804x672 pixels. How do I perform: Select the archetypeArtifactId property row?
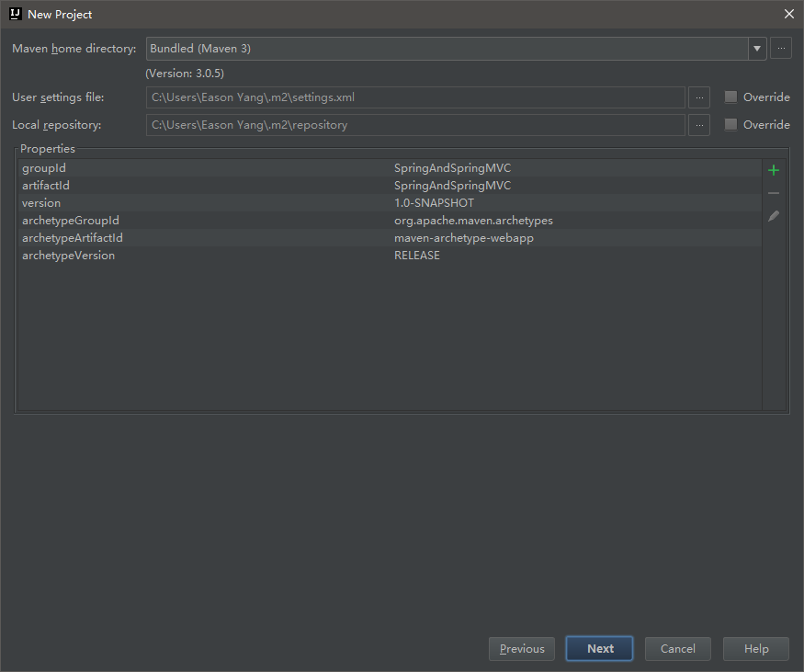[x=391, y=238]
